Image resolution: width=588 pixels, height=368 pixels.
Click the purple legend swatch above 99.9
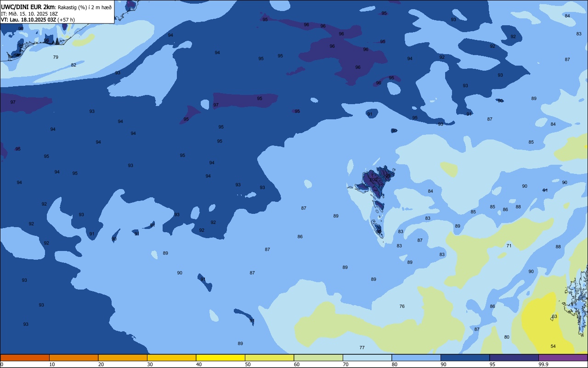pos(563,357)
